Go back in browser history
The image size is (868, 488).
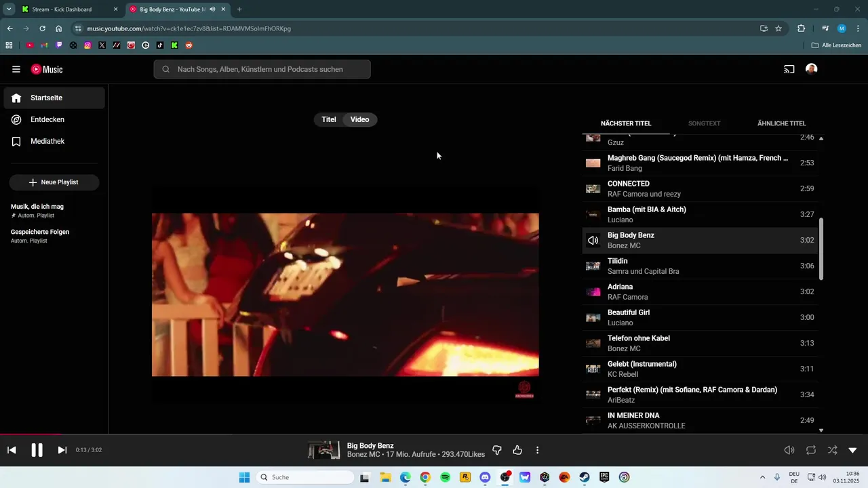9,28
